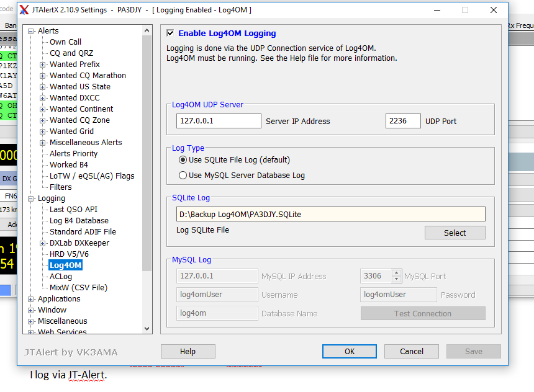This screenshot has height=392, width=534.
Task: Expand the Wanted US State node
Action: [42, 87]
